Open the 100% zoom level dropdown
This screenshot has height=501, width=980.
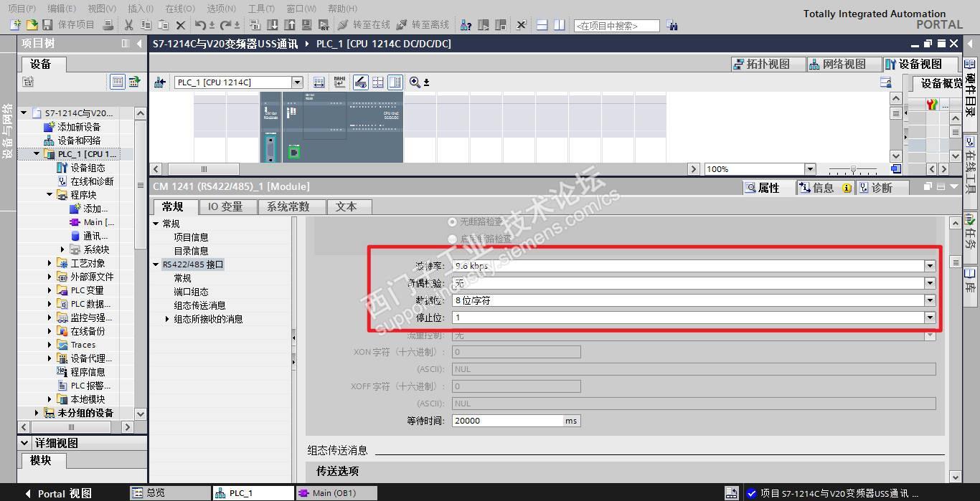pos(810,169)
